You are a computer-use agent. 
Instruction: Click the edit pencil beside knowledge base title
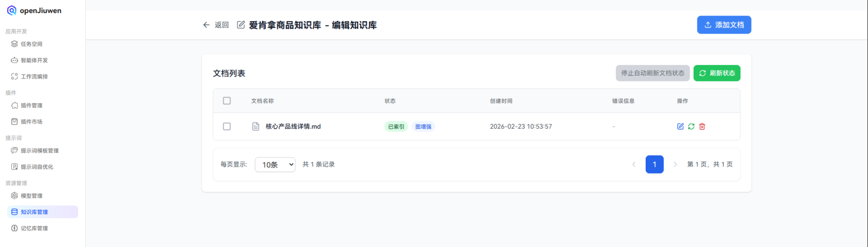pos(241,25)
